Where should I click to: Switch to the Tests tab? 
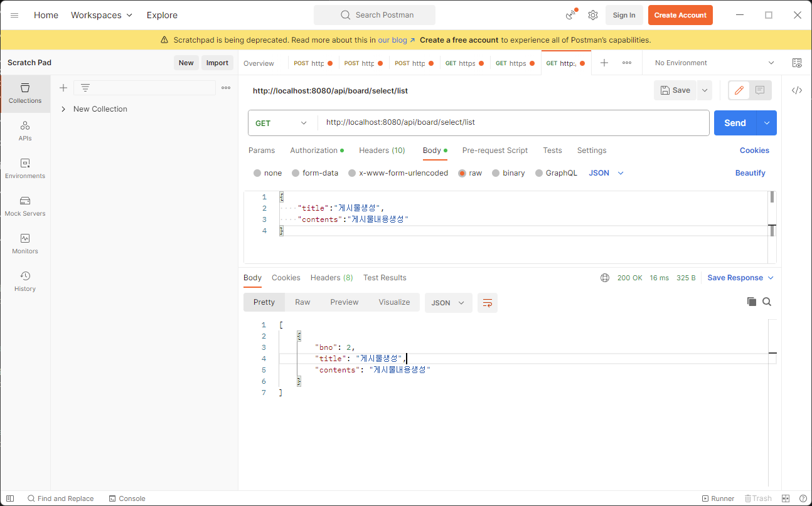point(553,150)
